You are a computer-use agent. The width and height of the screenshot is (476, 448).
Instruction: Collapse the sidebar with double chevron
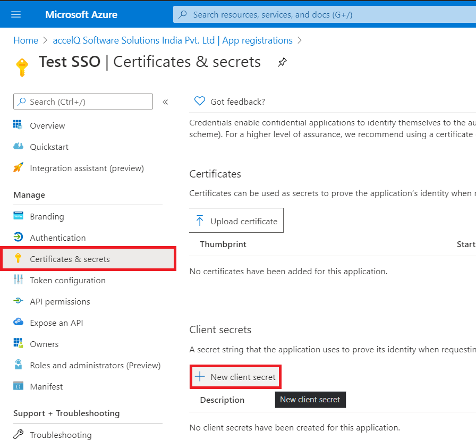(x=165, y=102)
